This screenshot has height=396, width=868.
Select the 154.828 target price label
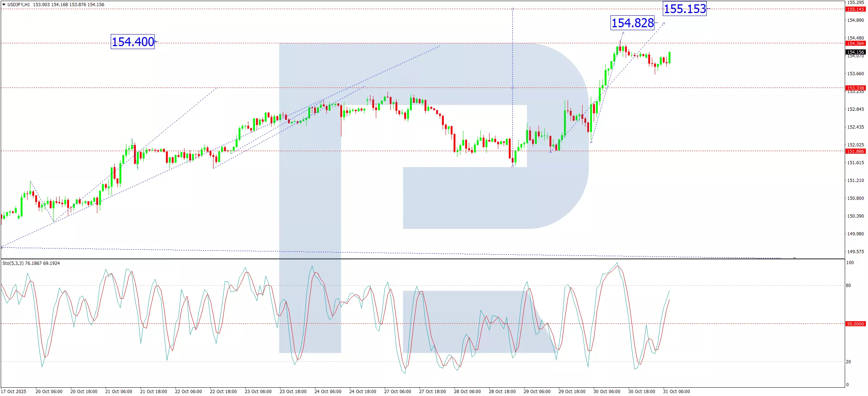pyautogui.click(x=632, y=23)
